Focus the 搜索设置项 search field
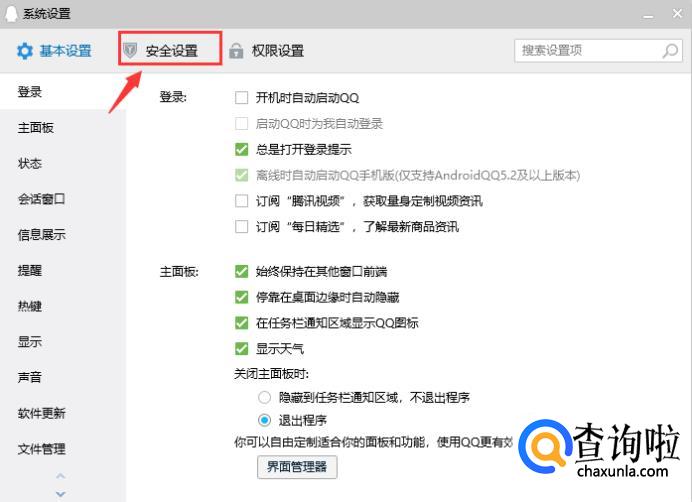 coord(598,51)
